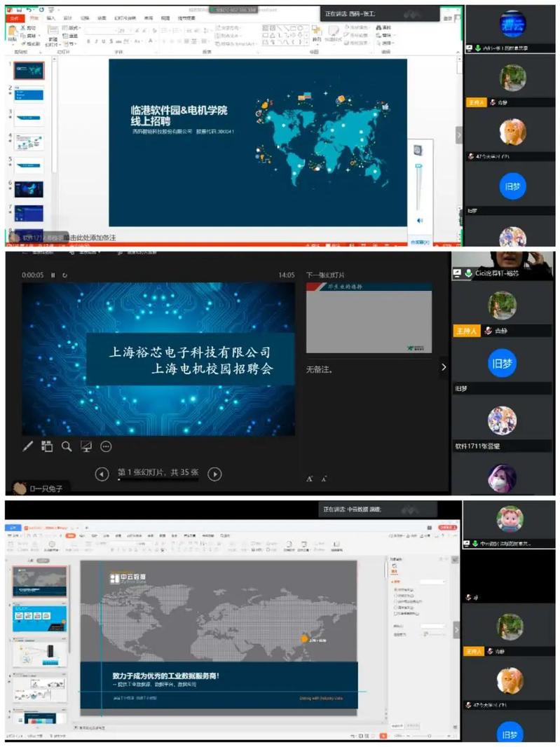Collapse participant sidebar beside 临港软件园 slide
This screenshot has height=747, width=560.
coord(458,135)
